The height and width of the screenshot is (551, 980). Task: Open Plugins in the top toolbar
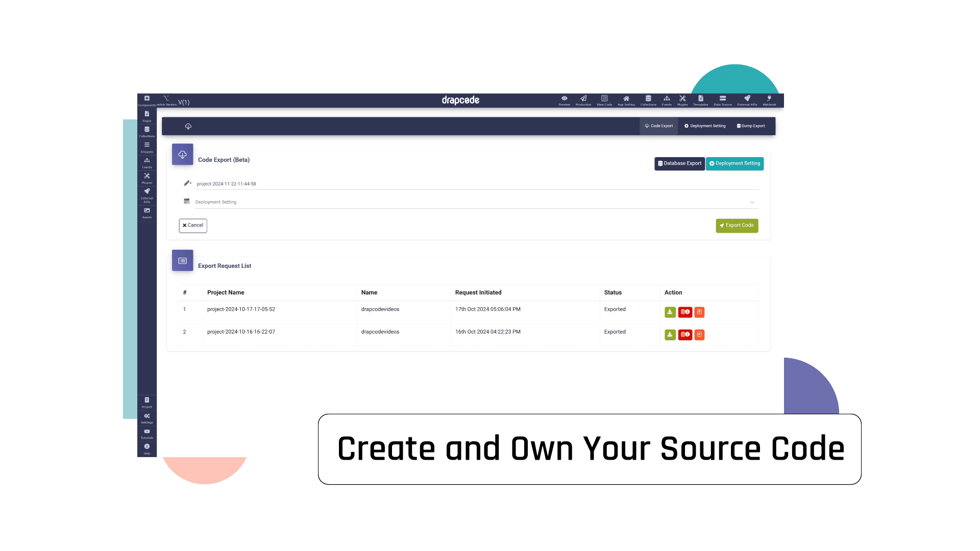[x=682, y=100]
